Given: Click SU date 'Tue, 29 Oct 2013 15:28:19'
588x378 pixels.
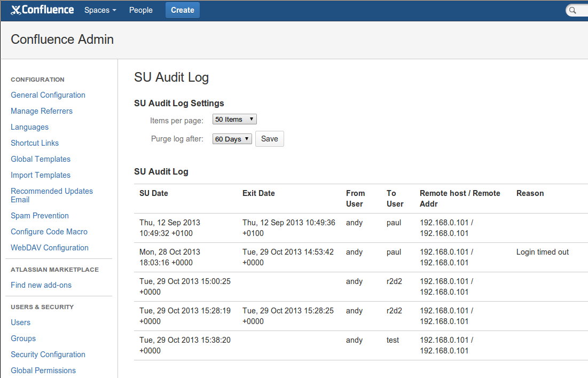Looking at the screenshot, I should (x=185, y=316).
